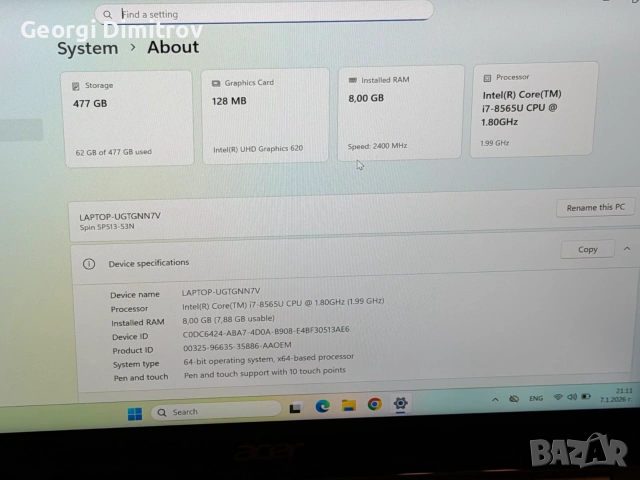Click the tray icon next to ENG

click(514, 399)
